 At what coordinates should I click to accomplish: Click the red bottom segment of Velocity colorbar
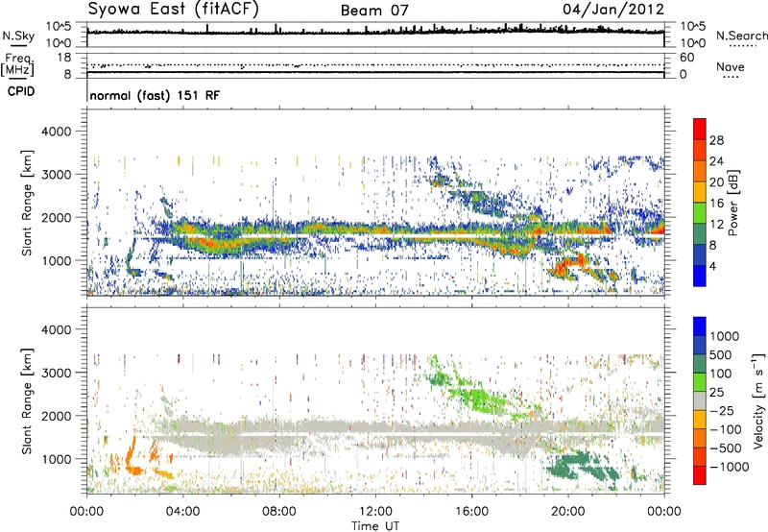(x=700, y=475)
